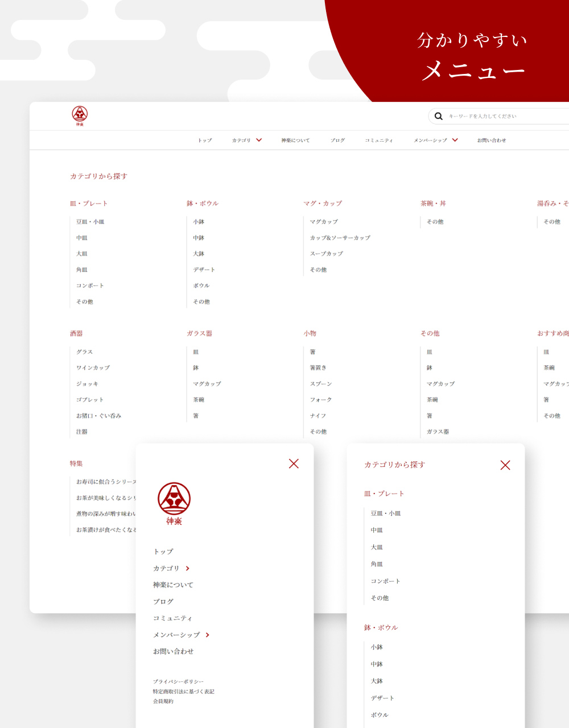Click the カテゴリ label in the desktop navigation bar

[x=241, y=140]
